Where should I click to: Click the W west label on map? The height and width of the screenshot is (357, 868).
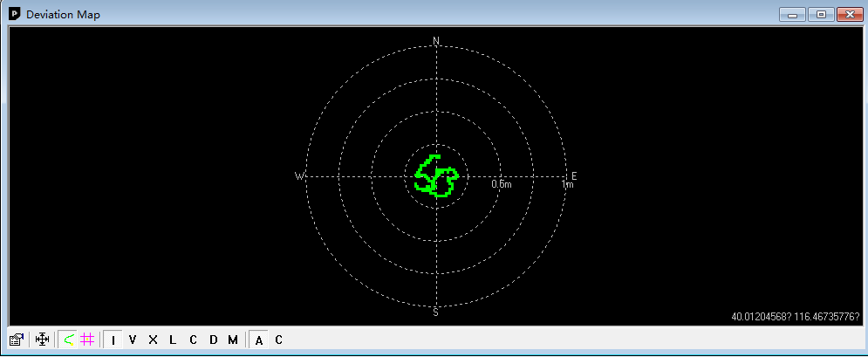pos(299,176)
